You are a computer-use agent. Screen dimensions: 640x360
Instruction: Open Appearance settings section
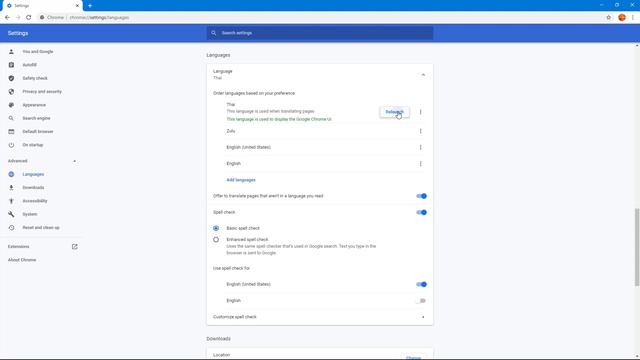[x=34, y=105]
